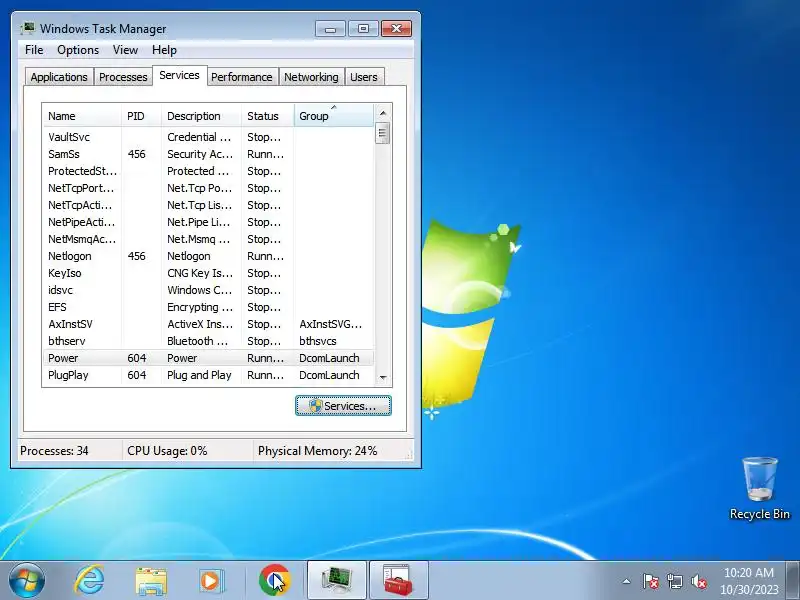Sort by the Group column header

[x=334, y=116]
